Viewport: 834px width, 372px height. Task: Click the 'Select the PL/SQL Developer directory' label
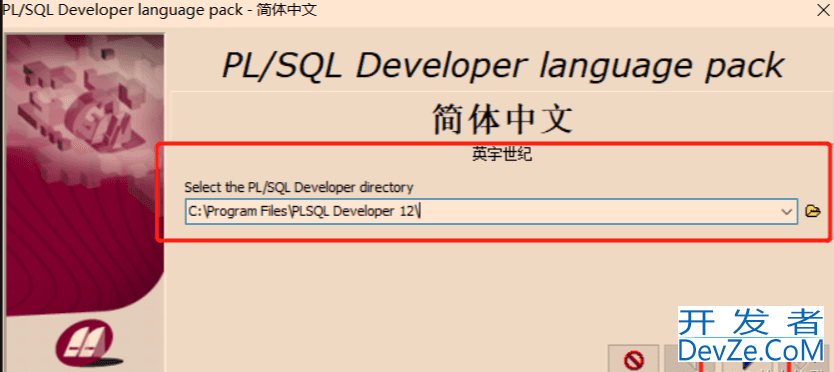(298, 187)
